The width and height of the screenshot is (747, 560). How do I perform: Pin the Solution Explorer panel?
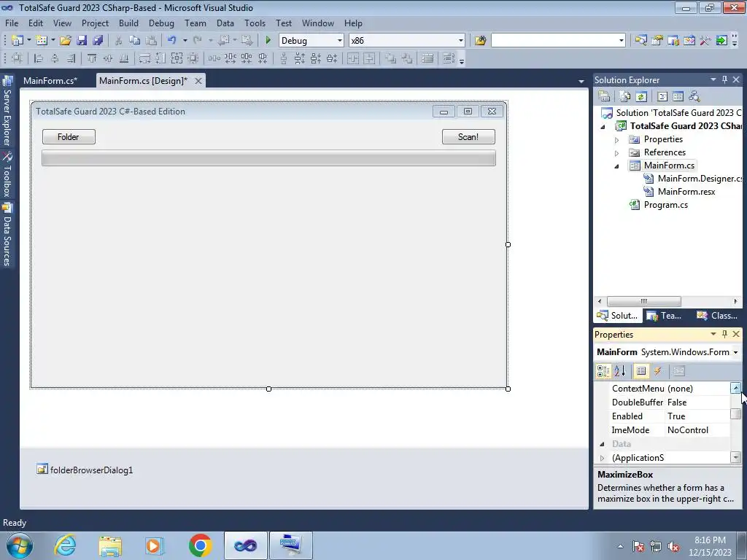point(724,79)
